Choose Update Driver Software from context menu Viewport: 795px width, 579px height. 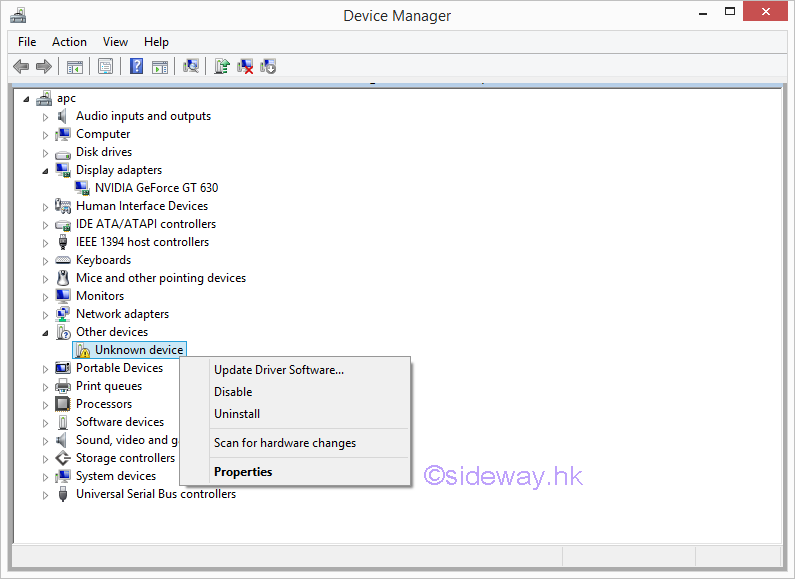point(279,370)
